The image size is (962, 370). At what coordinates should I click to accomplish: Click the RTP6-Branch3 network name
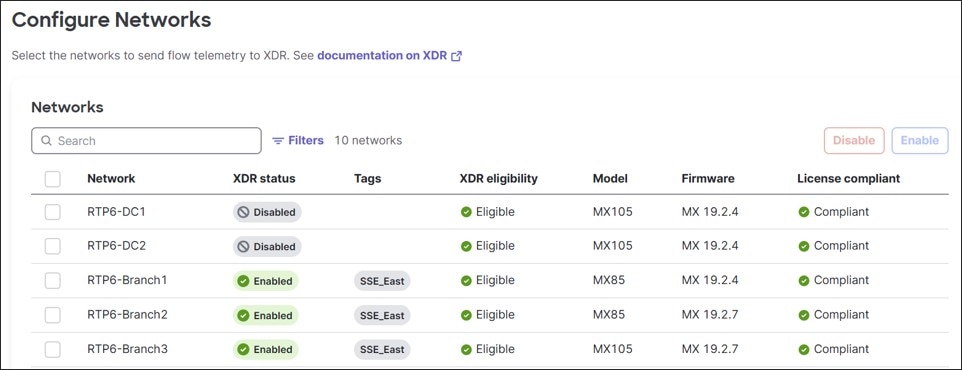[x=128, y=349]
